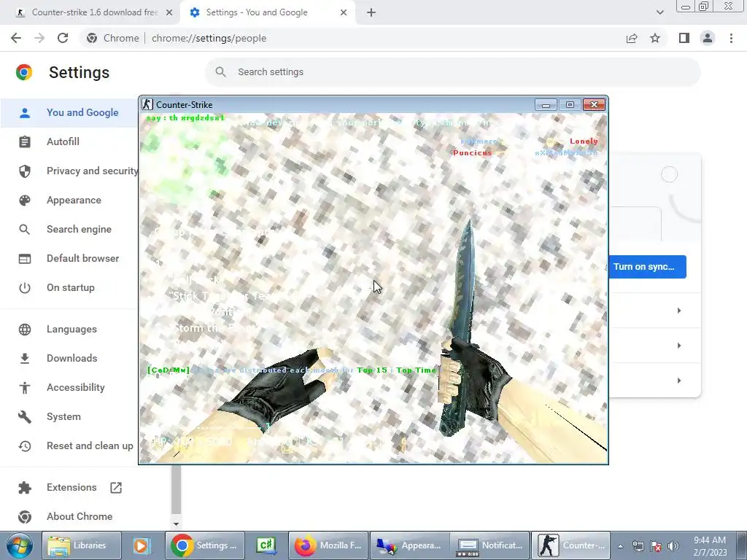This screenshot has width=747, height=560.
Task: Close the Counter-strike 1.6 download tab
Action: tap(169, 12)
